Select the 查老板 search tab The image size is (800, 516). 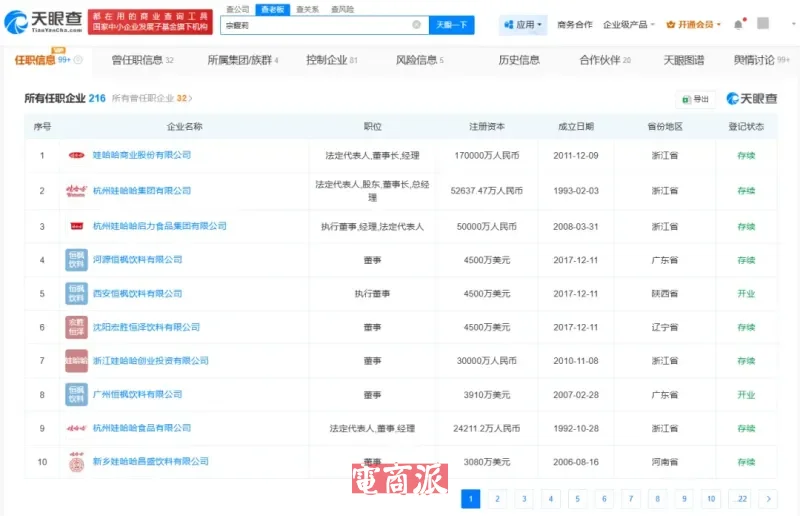tap(272, 9)
